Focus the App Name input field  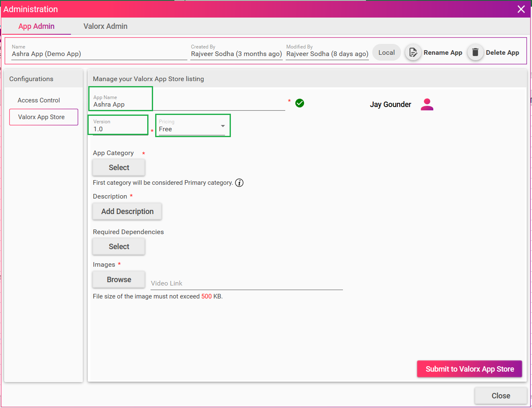coord(189,103)
